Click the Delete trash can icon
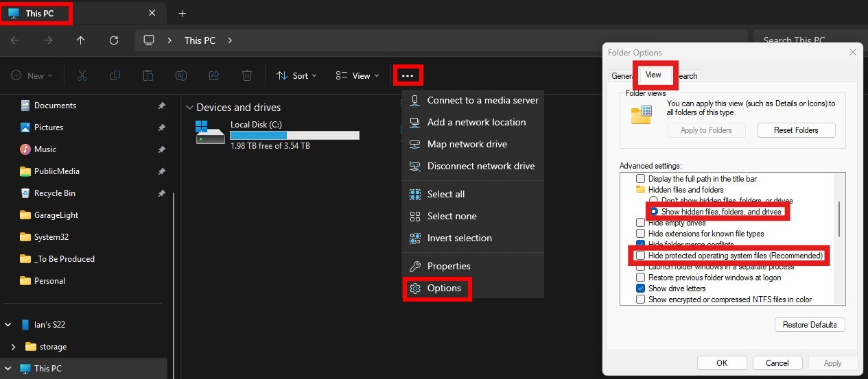Viewport: 868px width, 379px height. (x=247, y=76)
